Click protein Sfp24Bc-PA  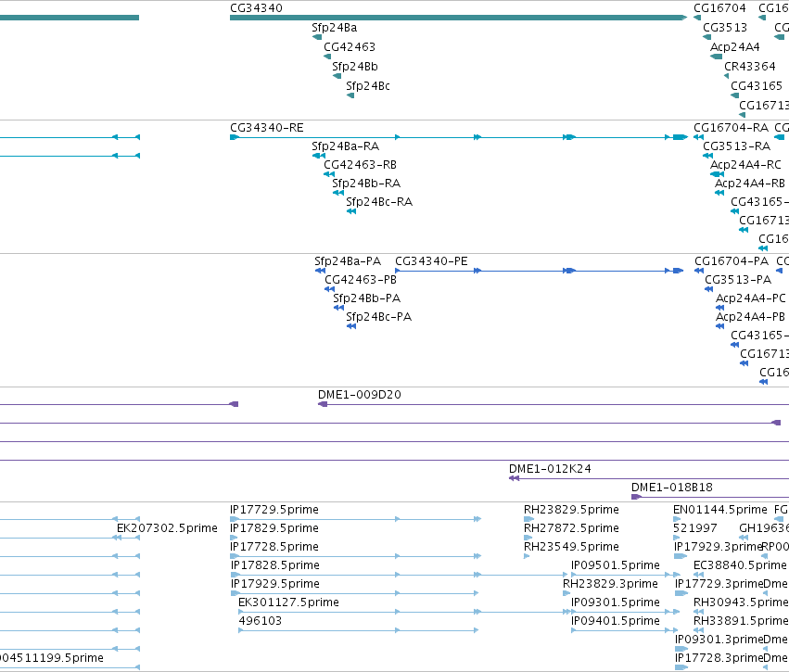351,327
